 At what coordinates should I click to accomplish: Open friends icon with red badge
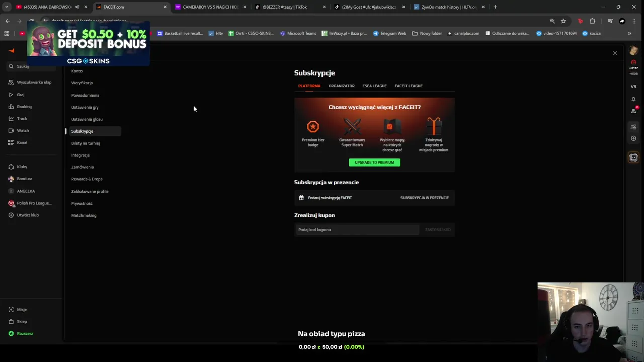click(x=634, y=110)
